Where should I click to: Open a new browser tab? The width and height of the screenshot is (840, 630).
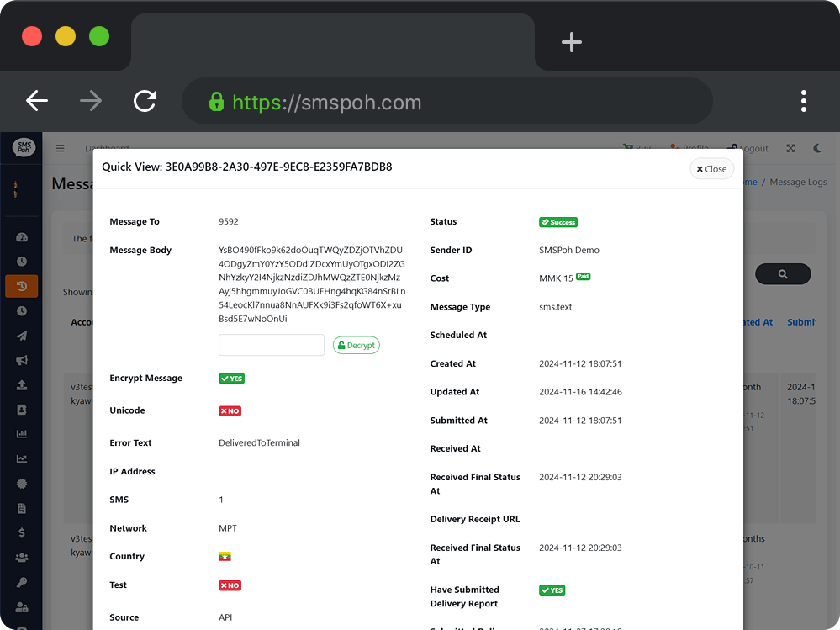(x=572, y=42)
